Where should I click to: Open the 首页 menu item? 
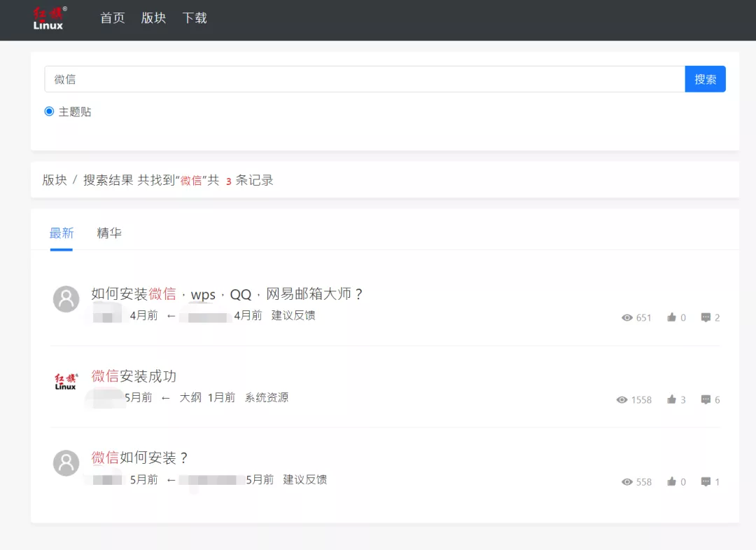pos(112,18)
